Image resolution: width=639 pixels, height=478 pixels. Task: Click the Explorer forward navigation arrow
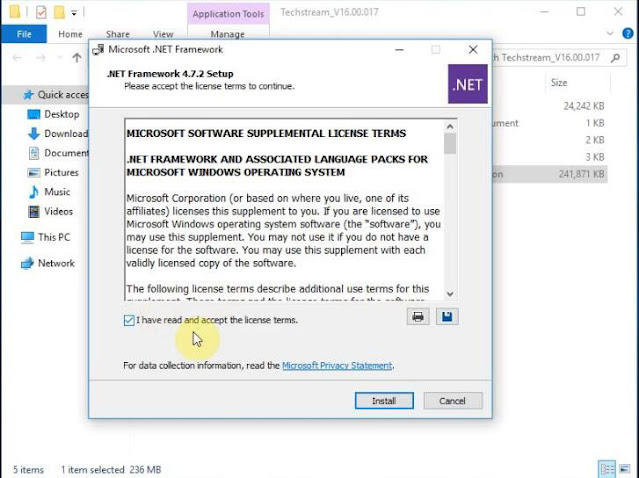coord(40,58)
